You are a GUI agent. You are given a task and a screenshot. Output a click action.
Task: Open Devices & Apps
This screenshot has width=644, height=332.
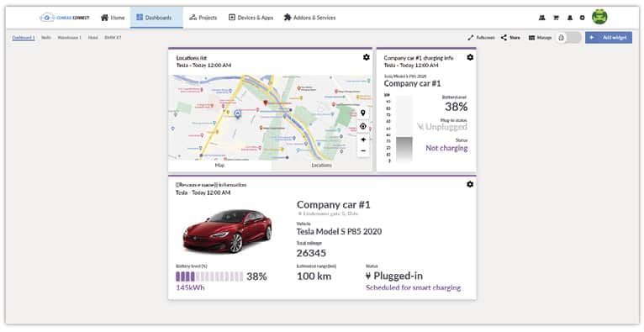pos(251,18)
